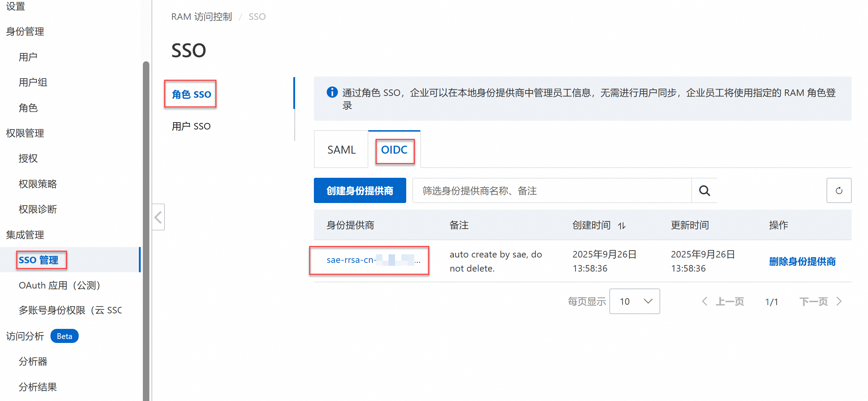Collapse the sidebar with arrow handle
Screen dimensions: 868x401
tap(158, 217)
